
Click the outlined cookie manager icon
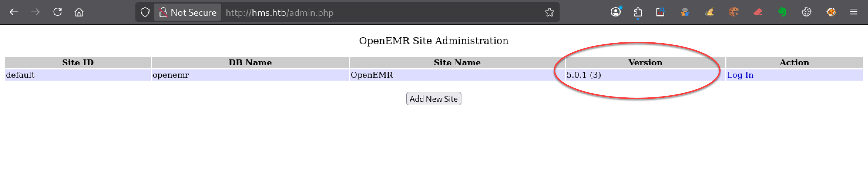[806, 12]
